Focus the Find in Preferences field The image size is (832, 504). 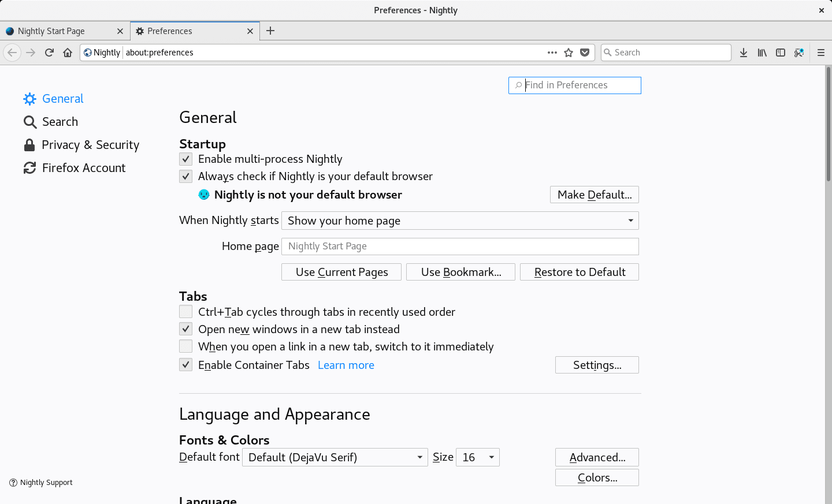tap(575, 85)
